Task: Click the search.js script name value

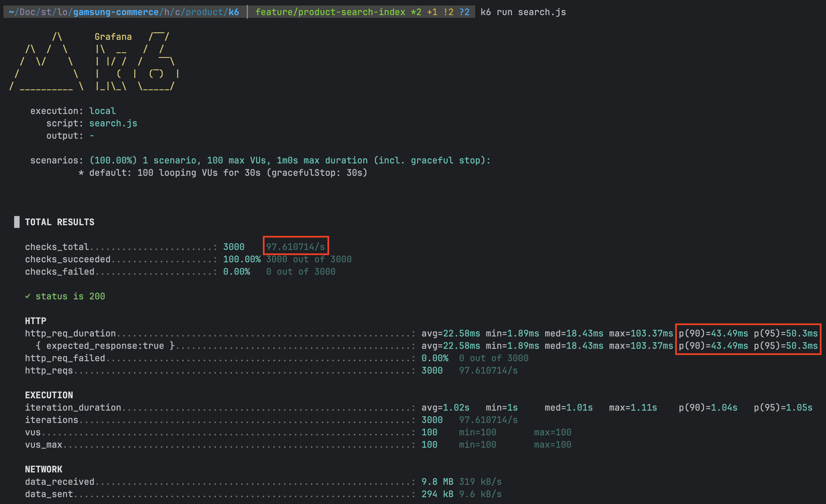Action: 113,123
